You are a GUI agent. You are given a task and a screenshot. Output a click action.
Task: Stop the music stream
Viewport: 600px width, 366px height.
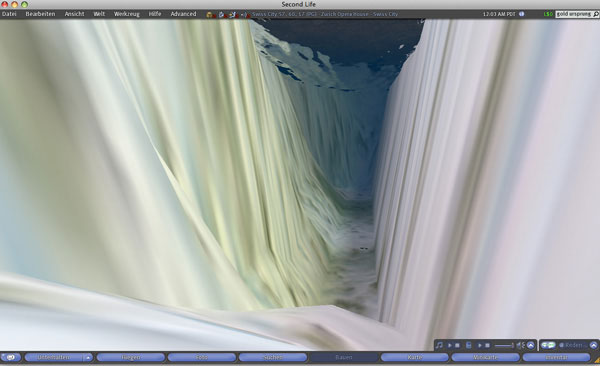(457, 345)
